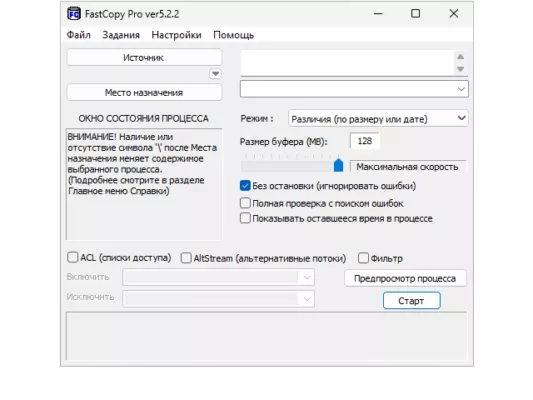Click the buffer size field showing 128
The height and width of the screenshot is (400, 533).
point(365,141)
